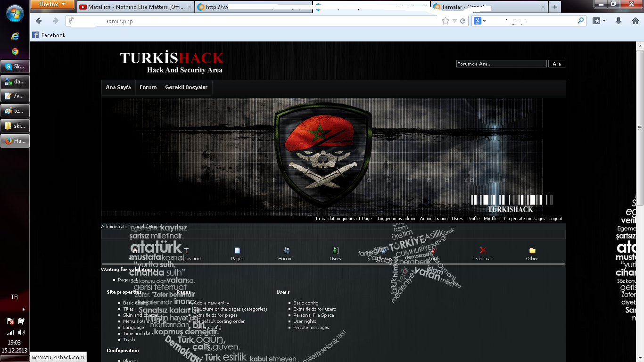Open new browser tab
The width and height of the screenshot is (644, 362).
coord(555,7)
